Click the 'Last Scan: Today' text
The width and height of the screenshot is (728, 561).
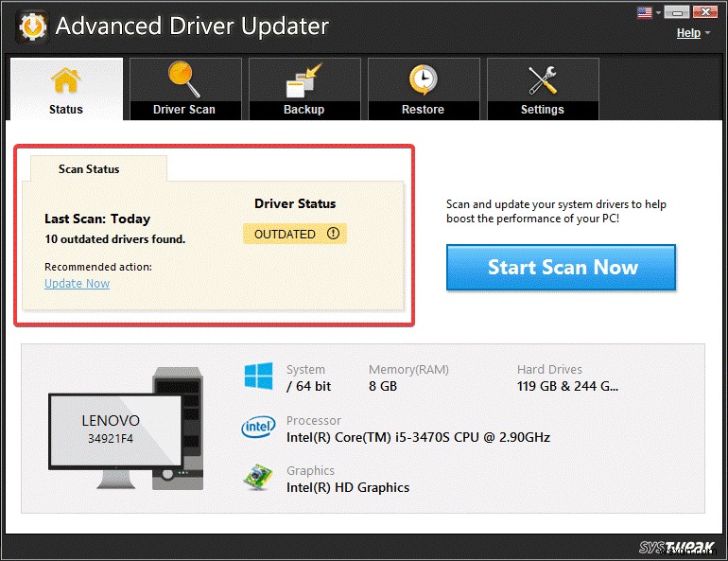tap(97, 219)
